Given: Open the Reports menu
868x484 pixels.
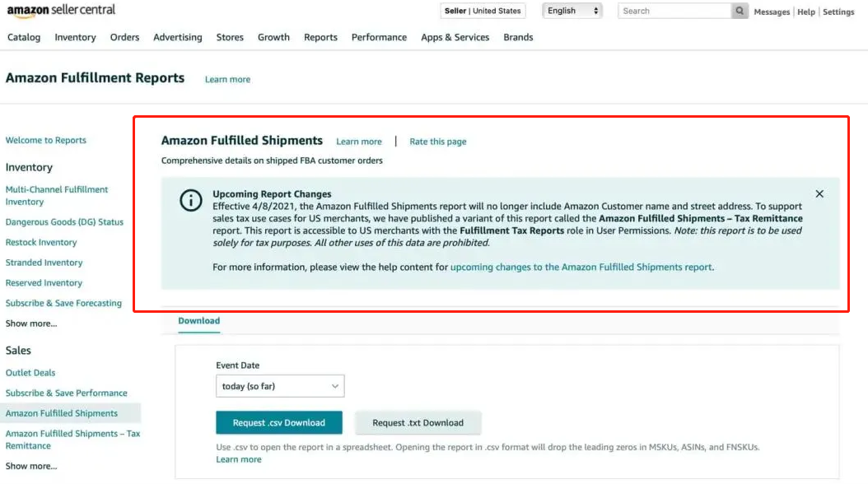Looking at the screenshot, I should pyautogui.click(x=320, y=37).
